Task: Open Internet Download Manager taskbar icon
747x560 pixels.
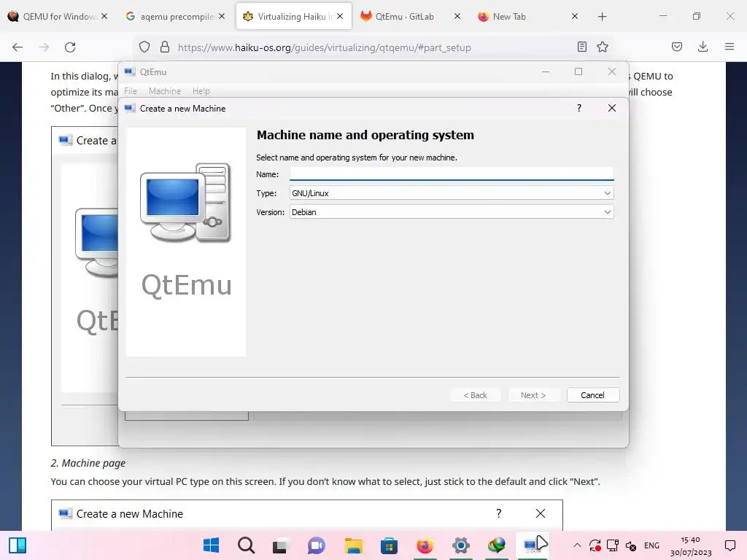Action: coord(496,545)
